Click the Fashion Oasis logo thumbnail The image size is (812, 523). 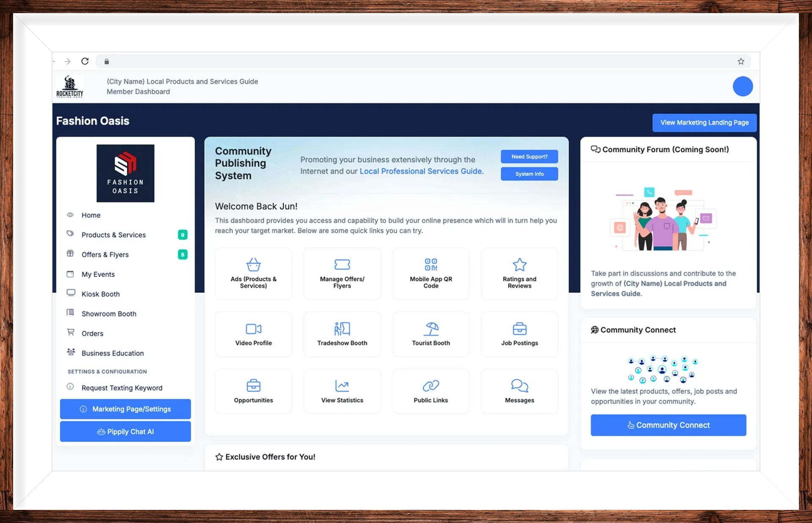(125, 173)
